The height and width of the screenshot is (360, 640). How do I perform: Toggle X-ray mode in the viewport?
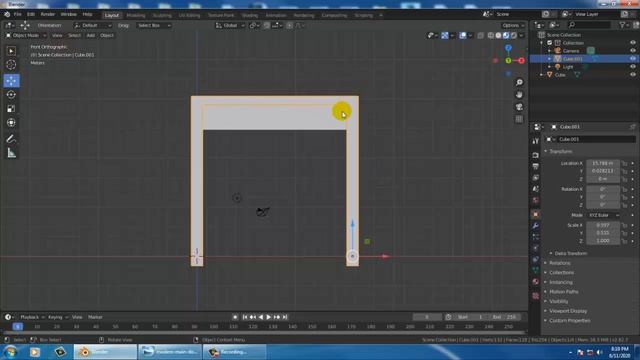[x=481, y=36]
